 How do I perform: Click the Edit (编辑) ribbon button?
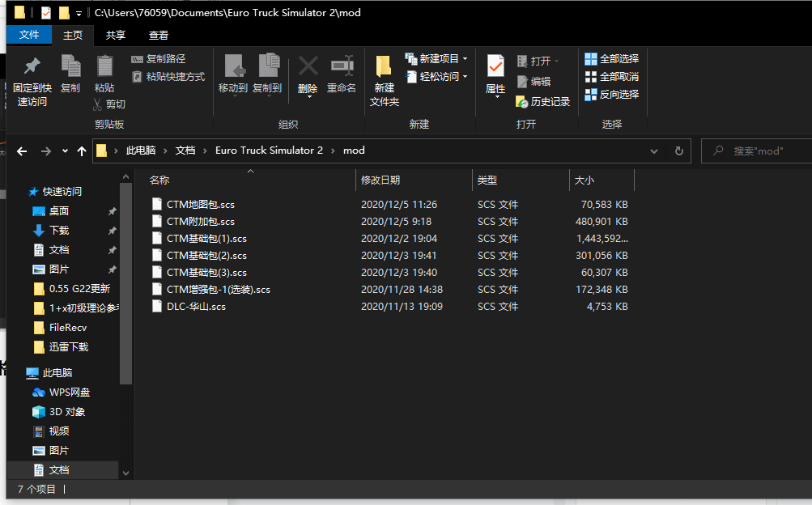point(534,81)
